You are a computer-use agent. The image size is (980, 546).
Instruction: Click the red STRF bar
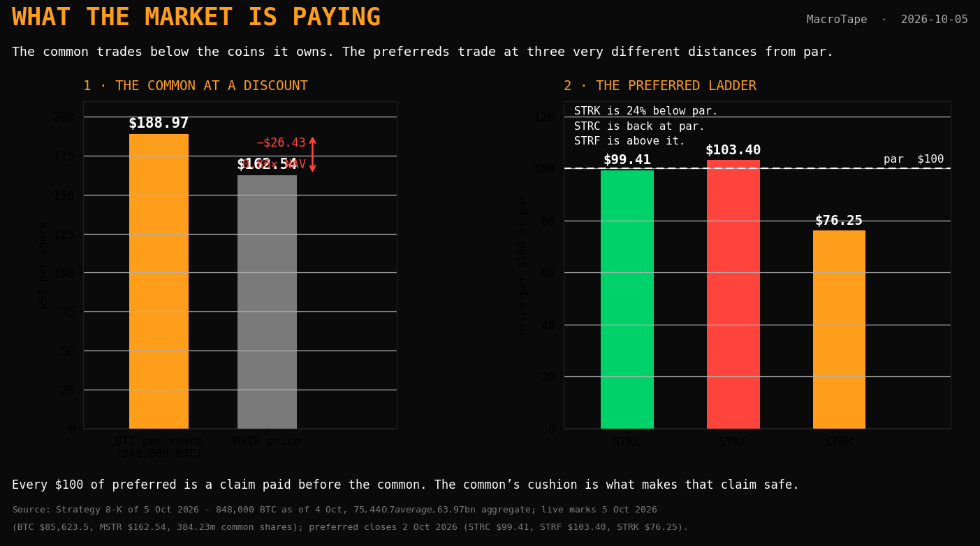coord(733,294)
